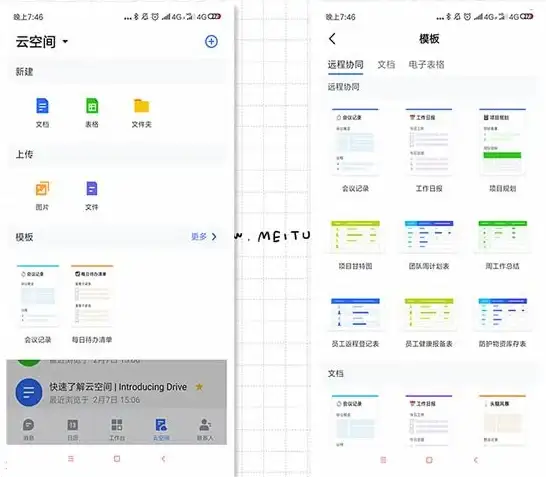
Task: Switch to 远程协同 tab
Action: coord(345,65)
